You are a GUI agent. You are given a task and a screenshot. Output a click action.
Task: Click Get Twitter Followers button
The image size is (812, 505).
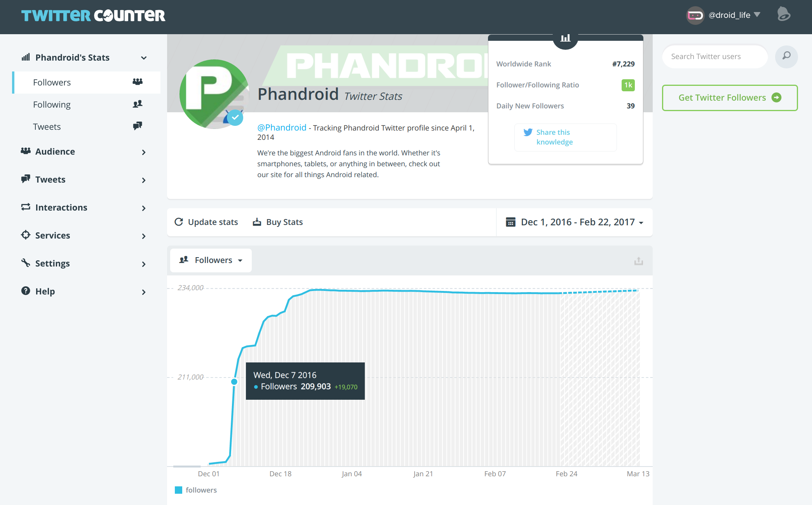click(730, 98)
